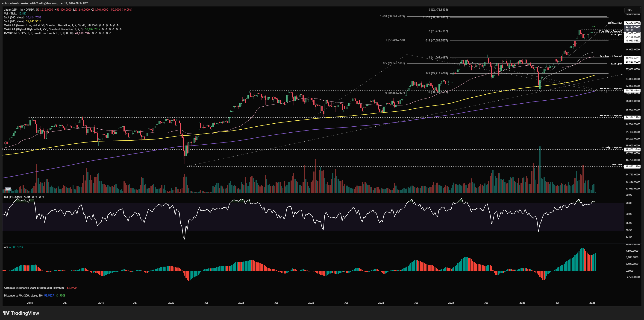Screen dimensions: 644x320
Task: Click the 2007 High > Support annotation
Action: (x=611, y=148)
